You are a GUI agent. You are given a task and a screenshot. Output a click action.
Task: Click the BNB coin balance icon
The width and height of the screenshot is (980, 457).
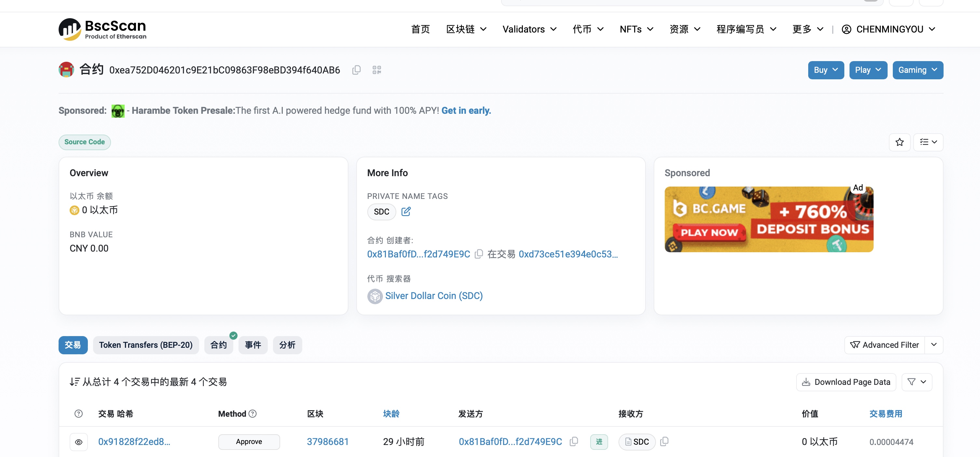coord(74,210)
